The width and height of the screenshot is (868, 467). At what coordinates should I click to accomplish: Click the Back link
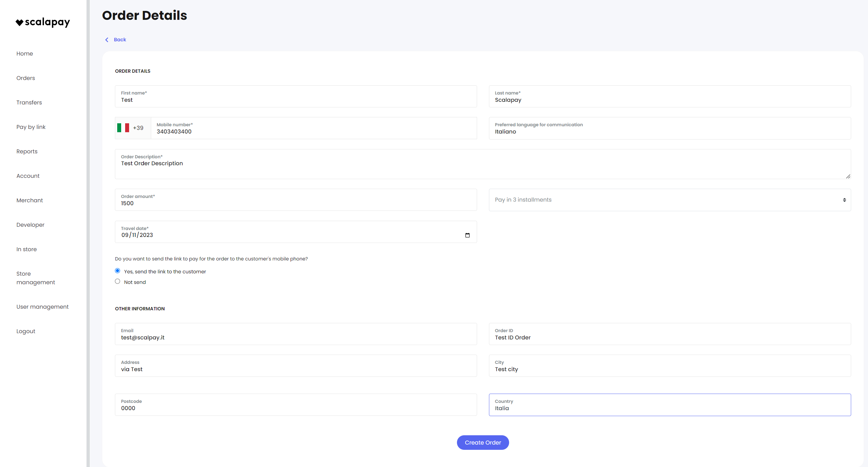[120, 40]
